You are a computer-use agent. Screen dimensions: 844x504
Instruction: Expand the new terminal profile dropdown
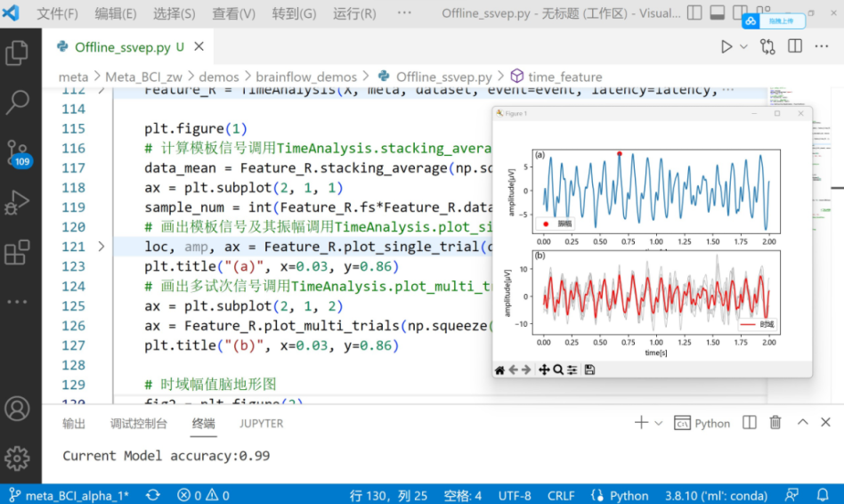[x=659, y=424]
